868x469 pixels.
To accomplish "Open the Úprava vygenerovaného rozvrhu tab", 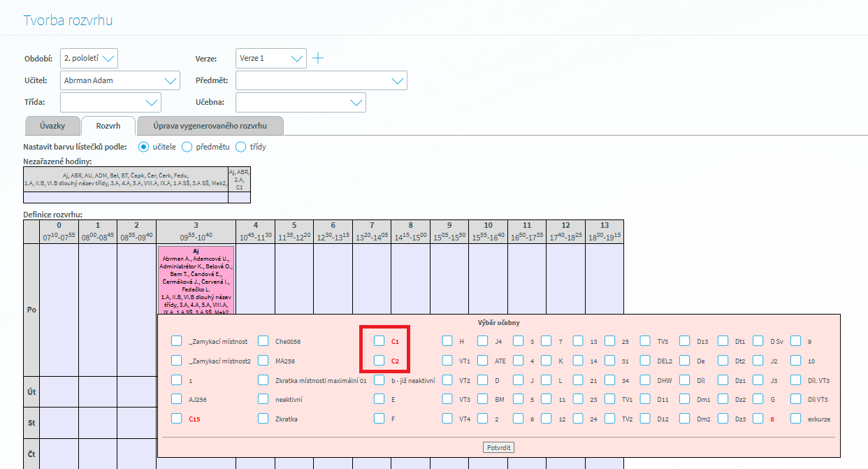I will point(210,126).
